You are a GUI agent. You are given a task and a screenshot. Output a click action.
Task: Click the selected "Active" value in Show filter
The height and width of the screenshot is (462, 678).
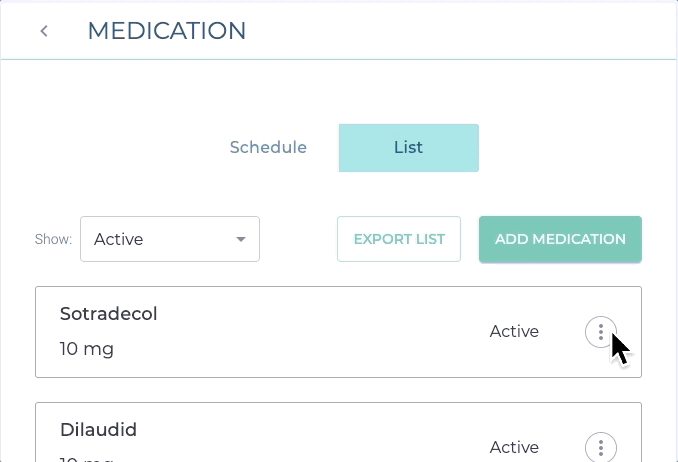point(119,239)
